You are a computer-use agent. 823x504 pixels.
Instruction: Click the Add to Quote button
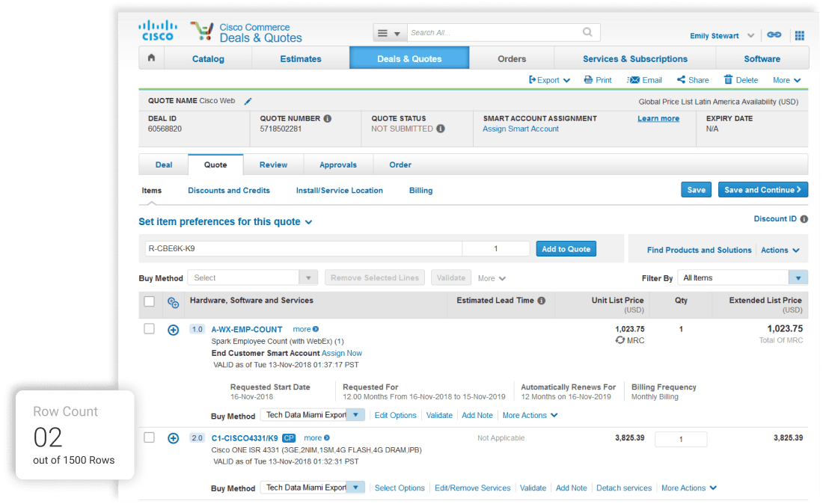(x=566, y=248)
